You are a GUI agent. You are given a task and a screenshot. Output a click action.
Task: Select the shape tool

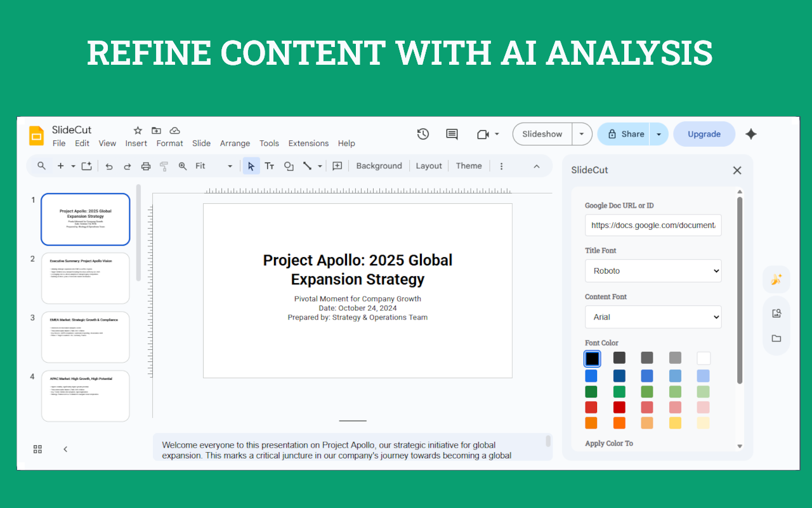[x=289, y=166]
